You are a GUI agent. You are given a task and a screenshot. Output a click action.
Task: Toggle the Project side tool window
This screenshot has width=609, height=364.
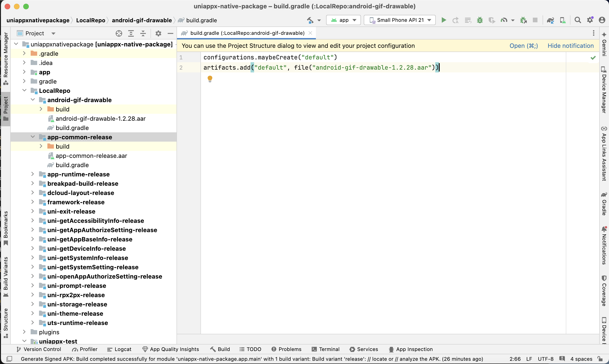[x=6, y=109]
